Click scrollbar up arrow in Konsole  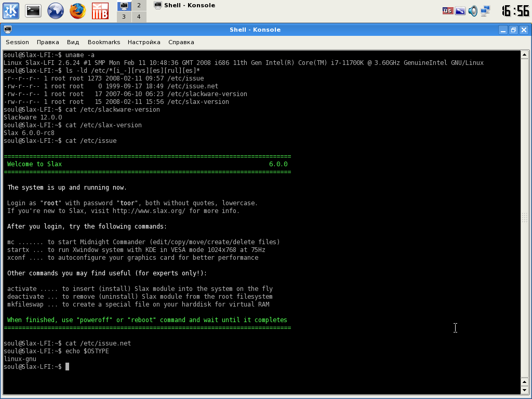[525, 54]
